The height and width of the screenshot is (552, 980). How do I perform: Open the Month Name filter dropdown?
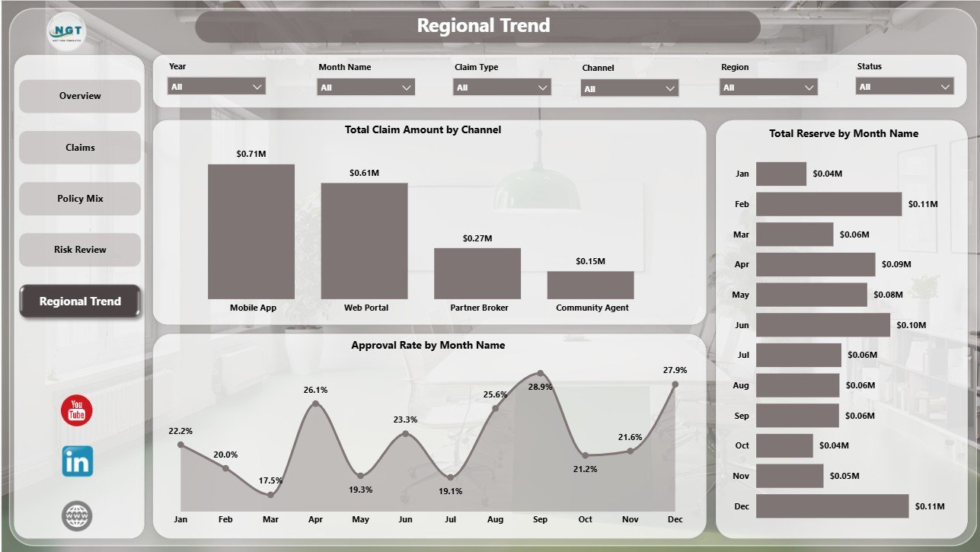pyautogui.click(x=366, y=88)
